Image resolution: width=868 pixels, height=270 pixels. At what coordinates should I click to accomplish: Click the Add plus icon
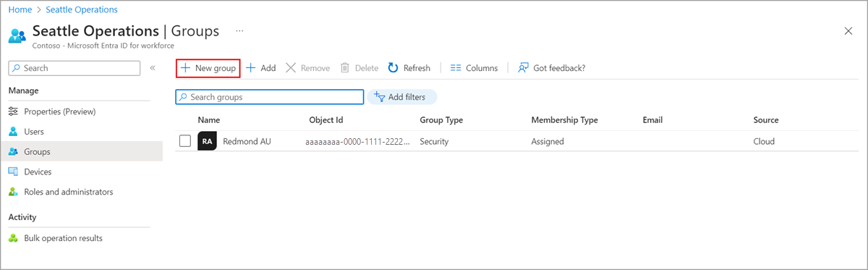251,68
